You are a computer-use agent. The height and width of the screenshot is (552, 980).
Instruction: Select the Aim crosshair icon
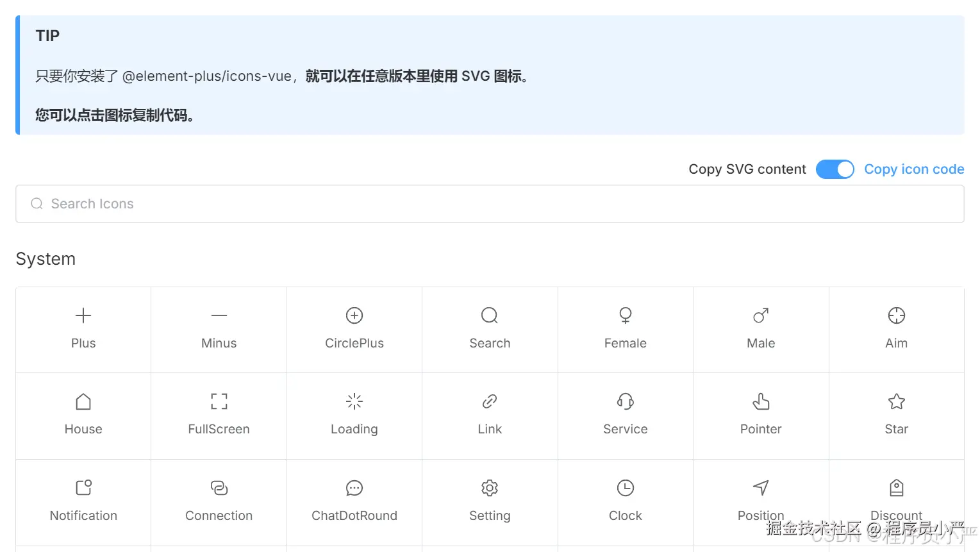tap(897, 315)
